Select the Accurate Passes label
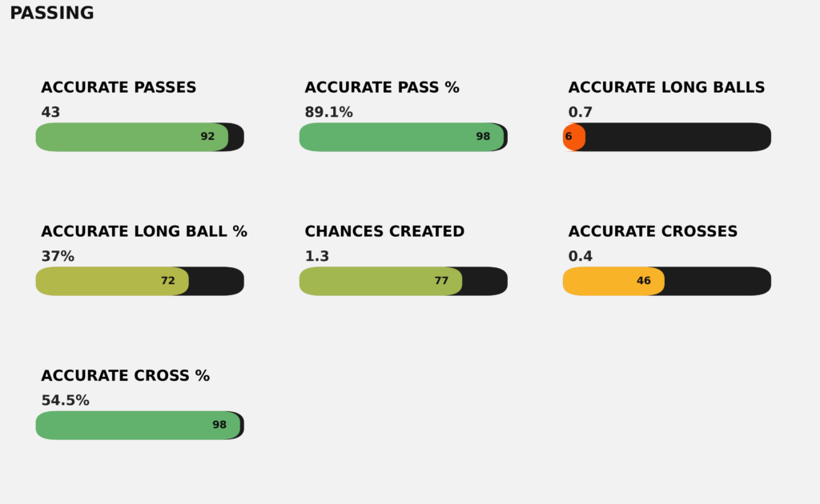Viewport: 820px width, 504px height. pyautogui.click(x=119, y=88)
